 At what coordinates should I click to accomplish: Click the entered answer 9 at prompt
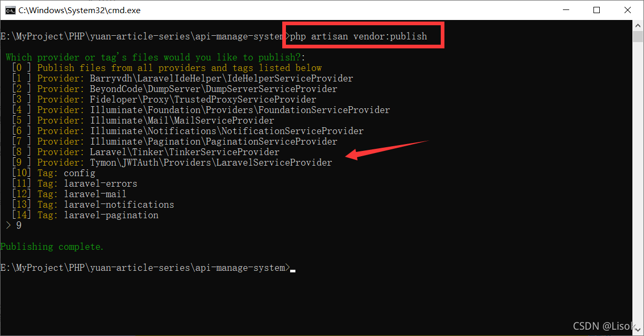point(19,226)
